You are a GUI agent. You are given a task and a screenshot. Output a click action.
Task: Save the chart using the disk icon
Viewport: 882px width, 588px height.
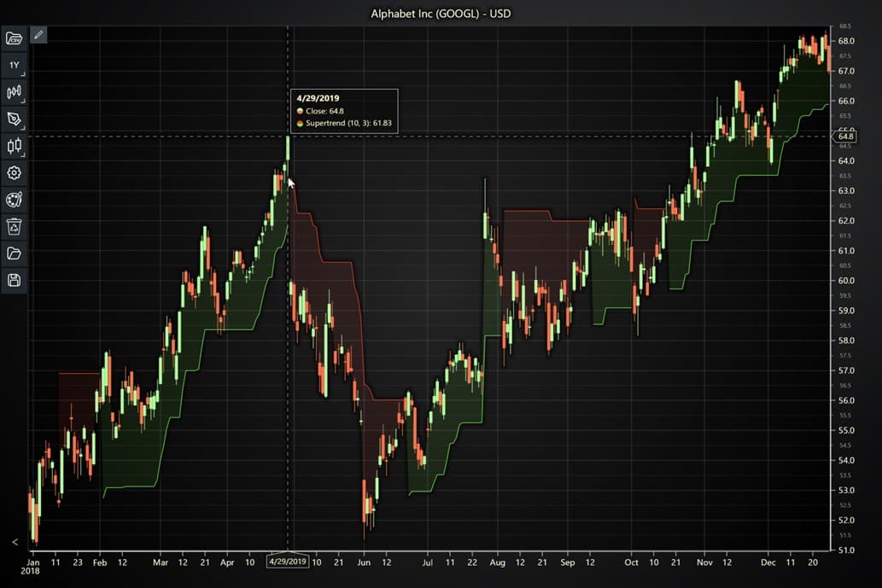coord(13,280)
